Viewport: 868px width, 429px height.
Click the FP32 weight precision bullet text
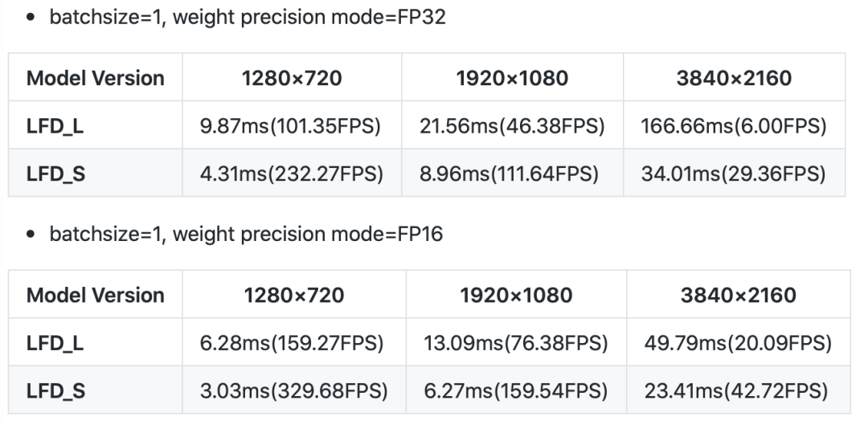248,18
